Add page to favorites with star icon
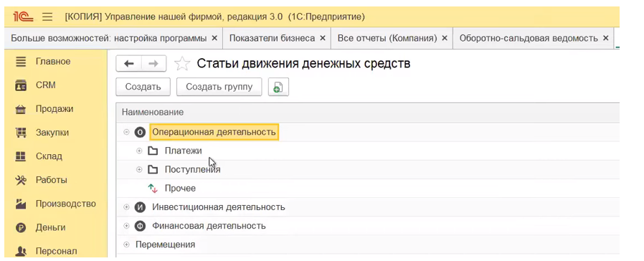Viewport: 644px width, 261px height. coord(182,64)
